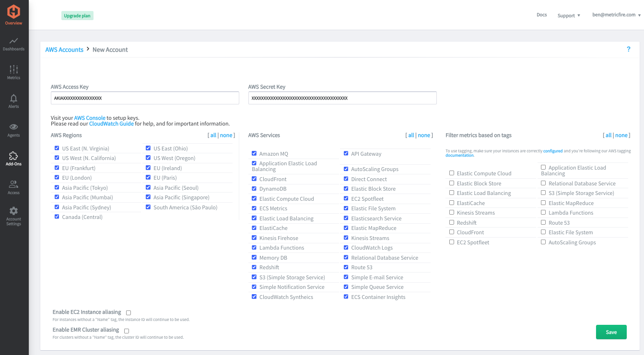Open Dashboards from the sidebar

click(14, 44)
